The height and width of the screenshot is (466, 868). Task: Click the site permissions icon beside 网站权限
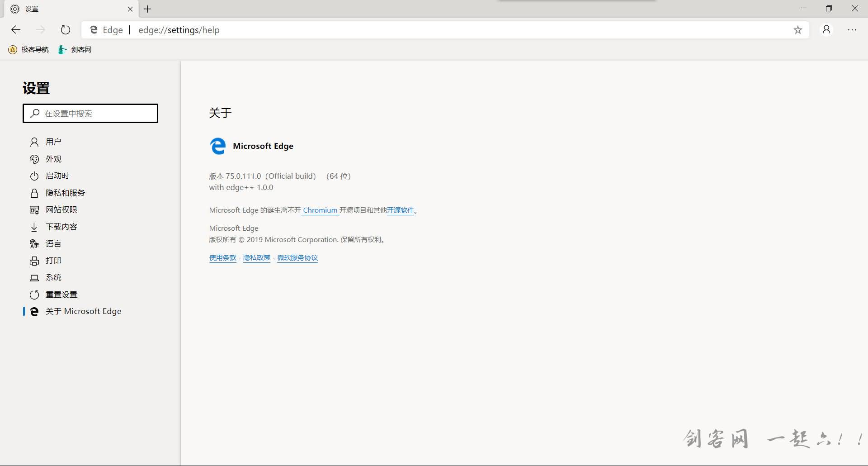34,210
